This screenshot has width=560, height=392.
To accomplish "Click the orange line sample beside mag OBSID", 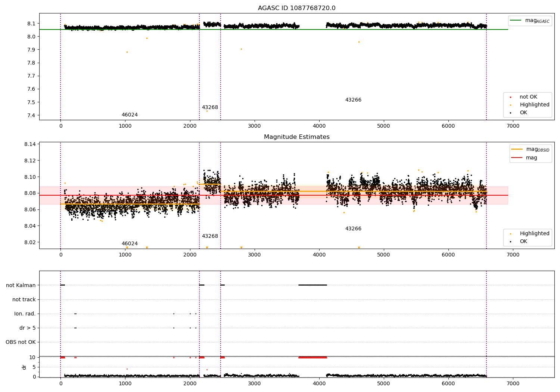I will tap(517, 149).
